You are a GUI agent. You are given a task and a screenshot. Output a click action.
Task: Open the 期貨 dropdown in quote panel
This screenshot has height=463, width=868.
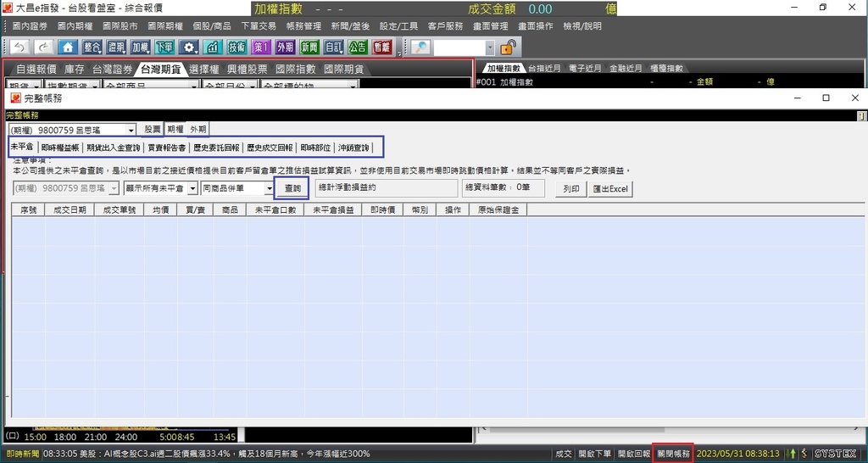point(36,86)
